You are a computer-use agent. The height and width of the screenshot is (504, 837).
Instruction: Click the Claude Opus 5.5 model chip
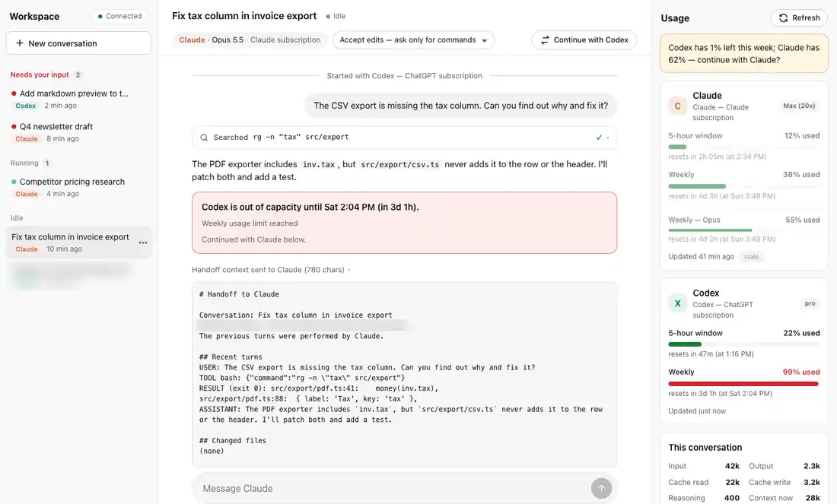pyautogui.click(x=250, y=40)
